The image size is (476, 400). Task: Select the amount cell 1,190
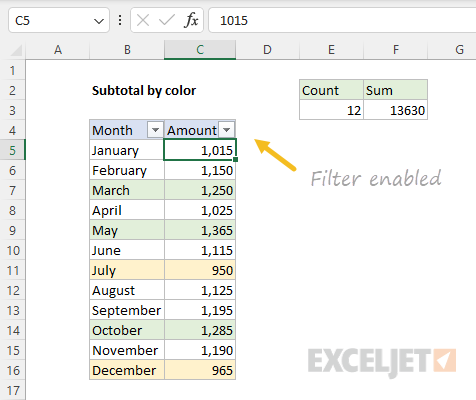(x=200, y=350)
